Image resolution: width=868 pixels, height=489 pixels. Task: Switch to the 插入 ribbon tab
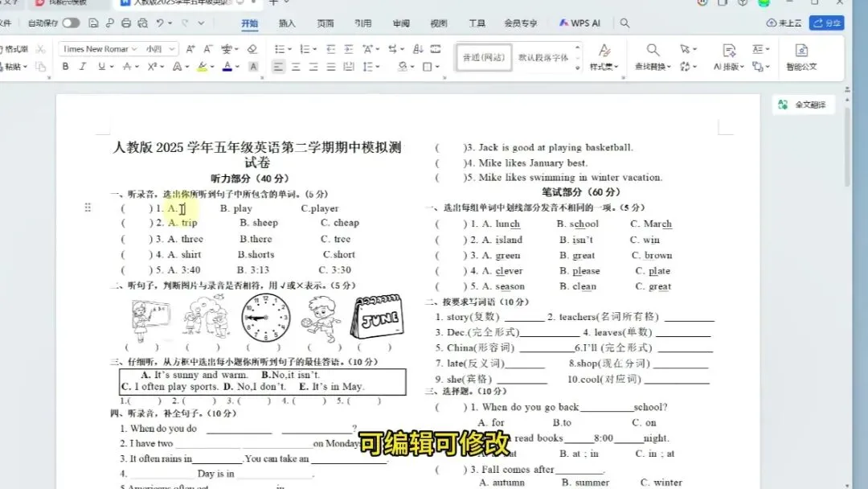point(287,23)
